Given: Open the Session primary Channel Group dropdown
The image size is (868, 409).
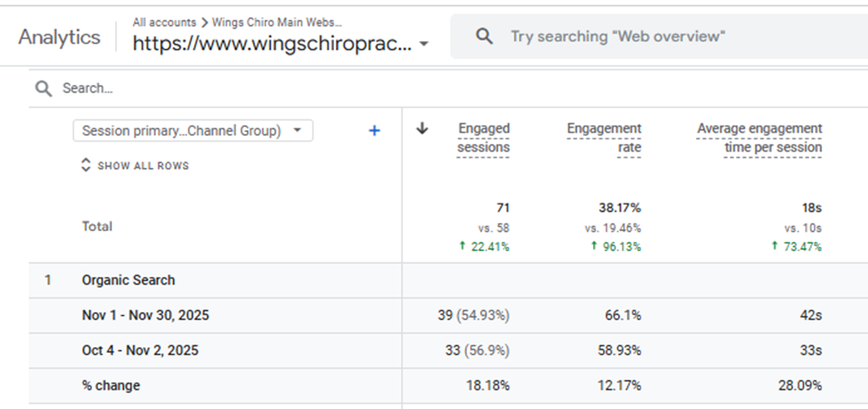Looking at the screenshot, I should tap(193, 131).
